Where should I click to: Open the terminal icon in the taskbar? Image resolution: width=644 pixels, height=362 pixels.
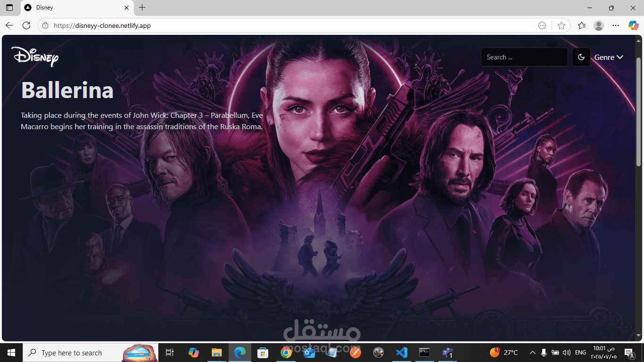[x=424, y=353]
